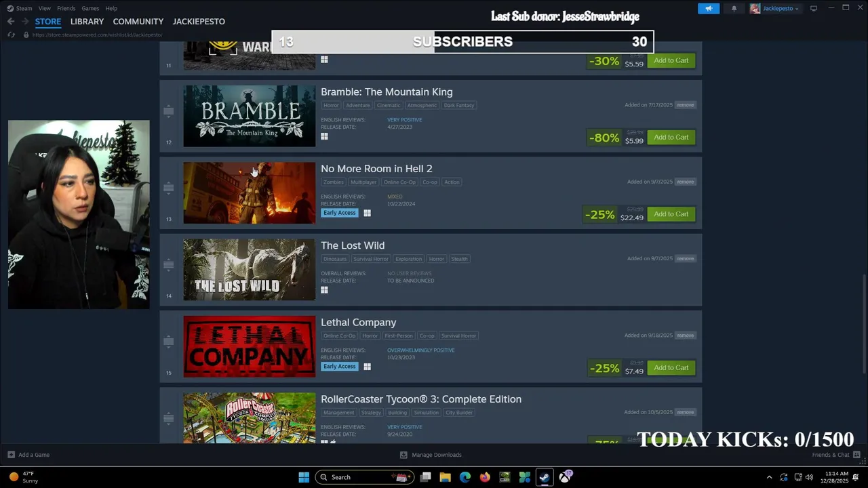The height and width of the screenshot is (488, 868).
Task: Show hidden system tray icons chevron
Action: coord(769,477)
